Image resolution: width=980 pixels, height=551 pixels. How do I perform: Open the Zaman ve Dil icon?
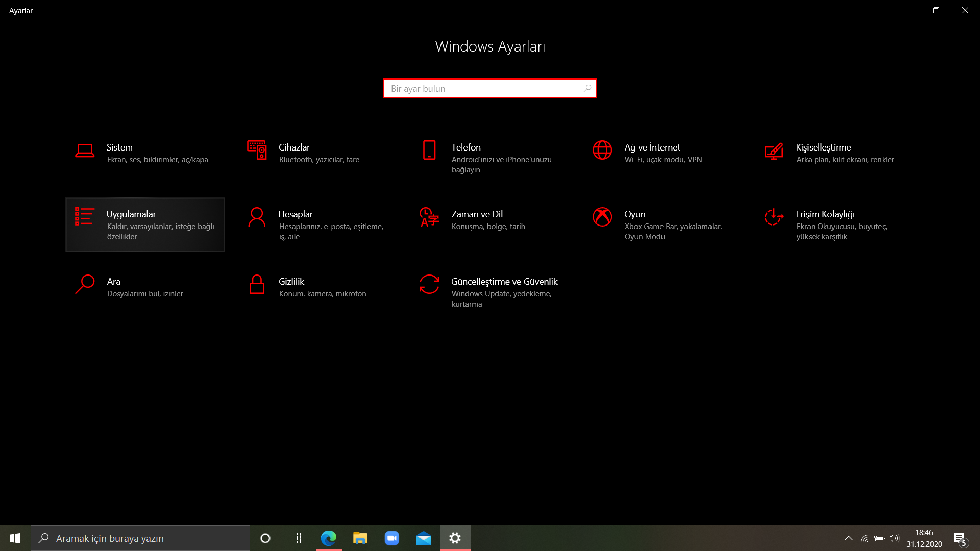click(429, 217)
